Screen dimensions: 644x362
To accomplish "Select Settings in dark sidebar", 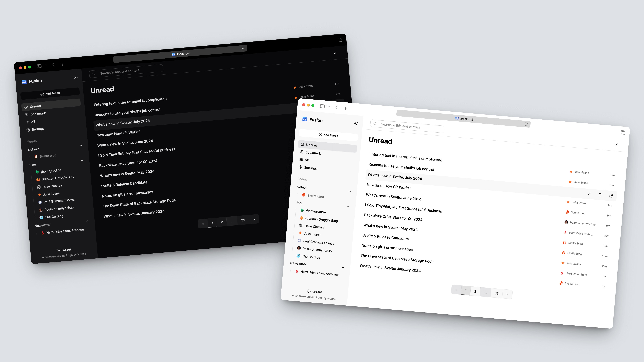I will tap(38, 129).
